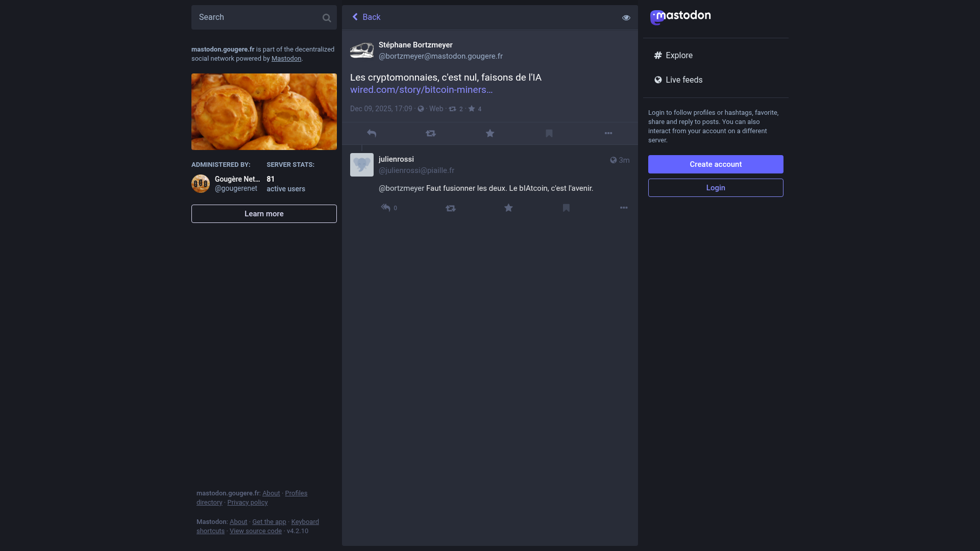
Task: Open the Explore section
Action: 679,55
